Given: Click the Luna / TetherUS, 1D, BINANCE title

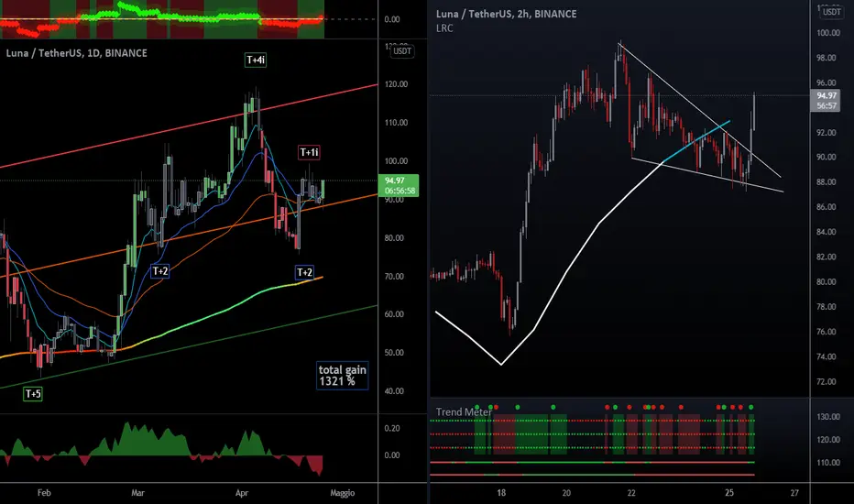Looking at the screenshot, I should tap(77, 53).
